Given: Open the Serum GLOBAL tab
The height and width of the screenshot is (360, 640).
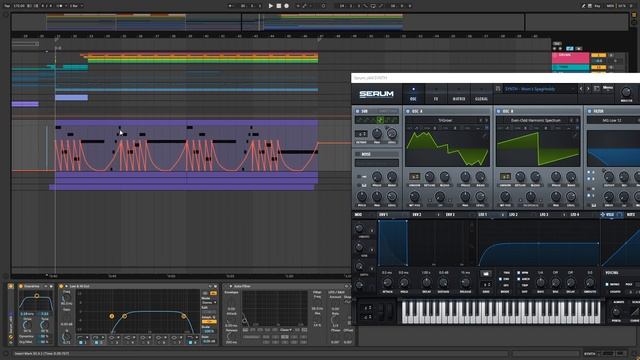Looking at the screenshot, I should [x=481, y=94].
